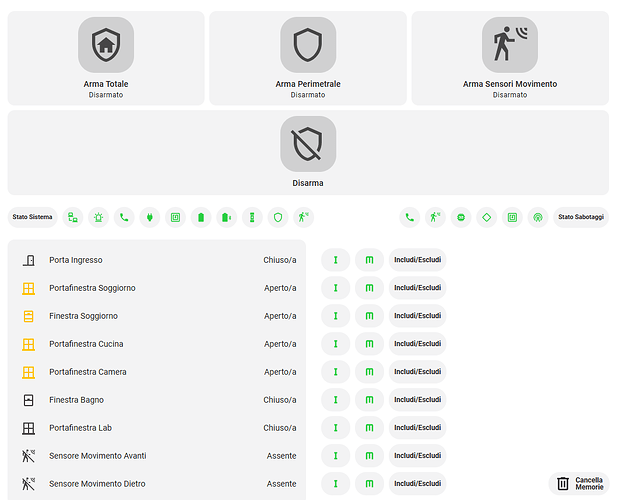Click the Aperto/a state of Portafinestra Cucina
The image size is (618, 500).
coord(280,344)
